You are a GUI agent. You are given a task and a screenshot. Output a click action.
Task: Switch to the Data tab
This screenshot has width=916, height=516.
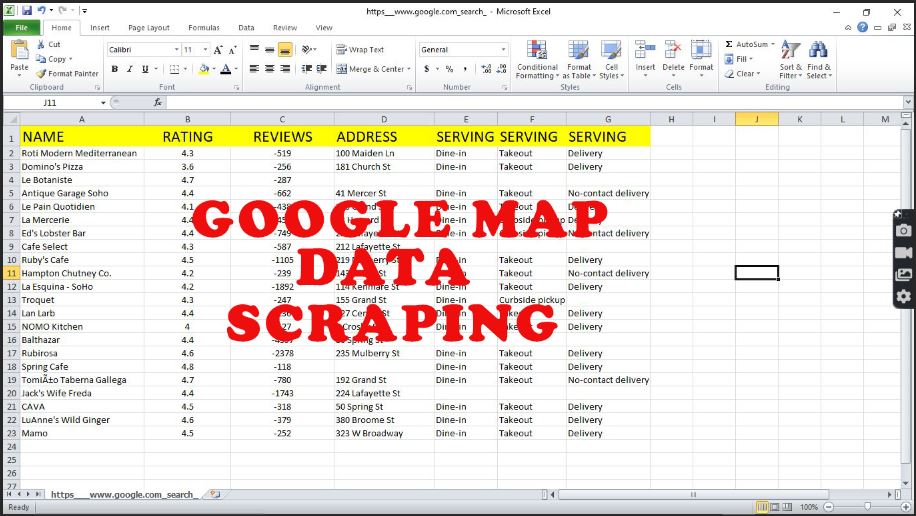coord(246,27)
